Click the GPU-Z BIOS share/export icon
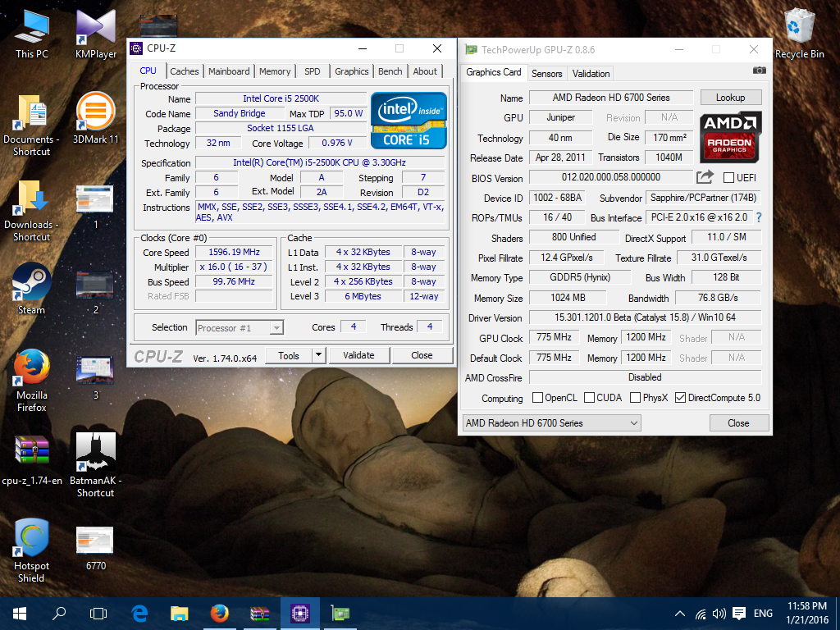 [x=705, y=177]
